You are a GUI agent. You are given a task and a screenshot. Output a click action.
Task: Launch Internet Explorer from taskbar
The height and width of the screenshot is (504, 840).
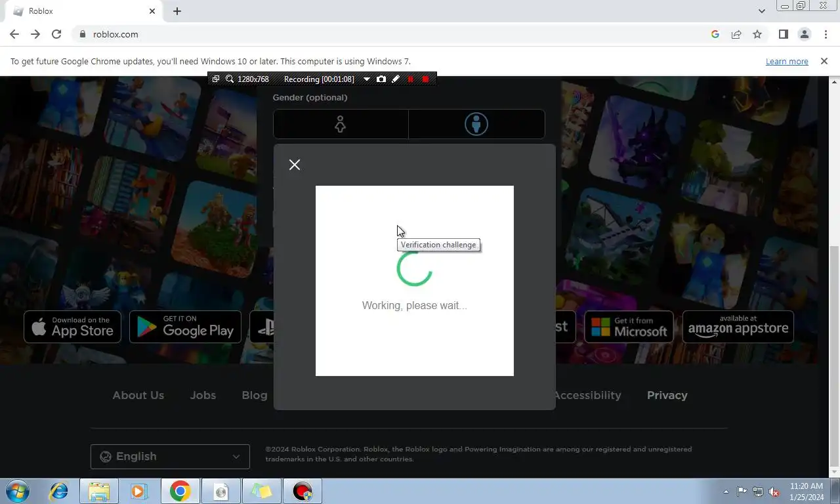(x=59, y=491)
